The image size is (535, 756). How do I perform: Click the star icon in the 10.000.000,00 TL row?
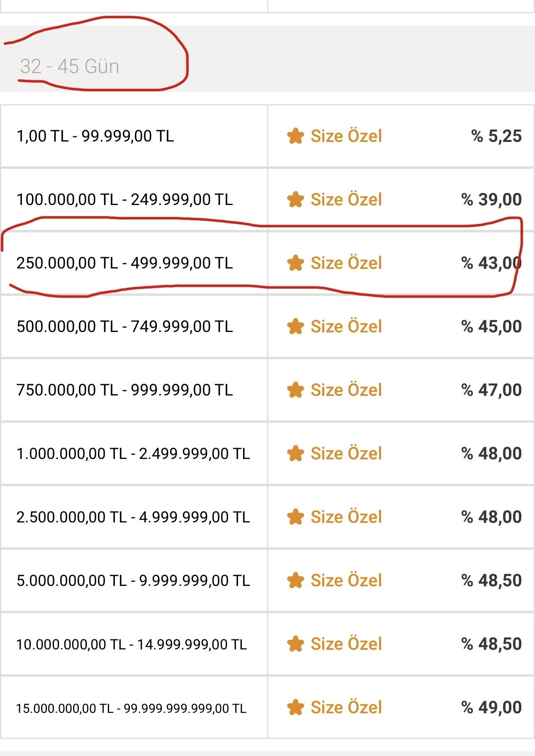[x=296, y=644]
